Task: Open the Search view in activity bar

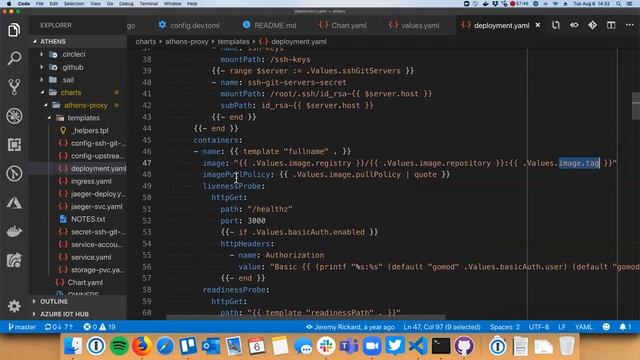Action: (x=14, y=58)
